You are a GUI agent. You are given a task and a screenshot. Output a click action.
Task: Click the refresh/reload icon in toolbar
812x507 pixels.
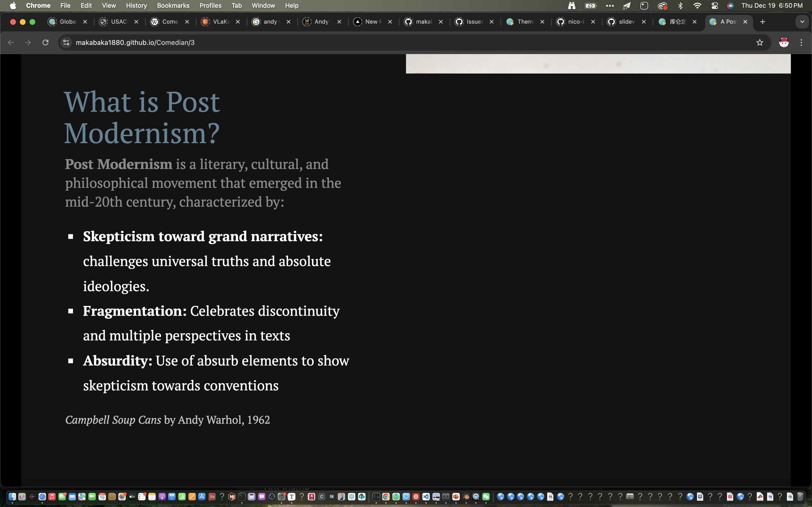(x=46, y=42)
